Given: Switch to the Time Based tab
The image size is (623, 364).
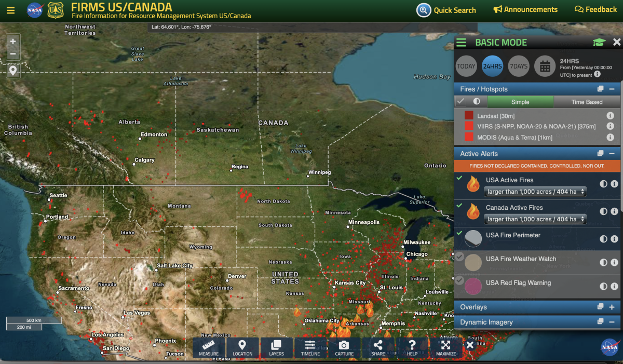Looking at the screenshot, I should [587, 102].
